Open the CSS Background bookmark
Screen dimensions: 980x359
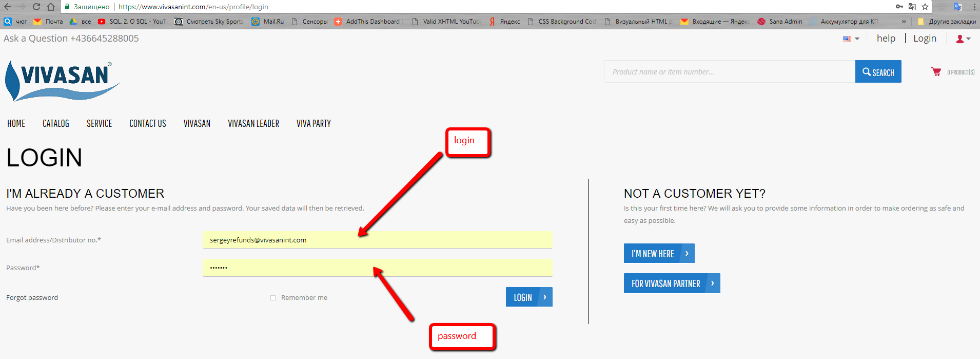[x=562, y=22]
